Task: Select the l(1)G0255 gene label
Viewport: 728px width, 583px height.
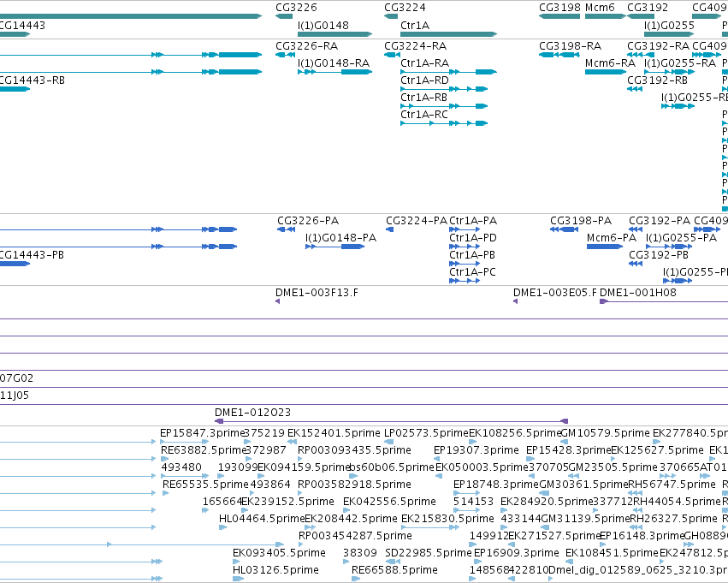Action: pyautogui.click(x=670, y=25)
